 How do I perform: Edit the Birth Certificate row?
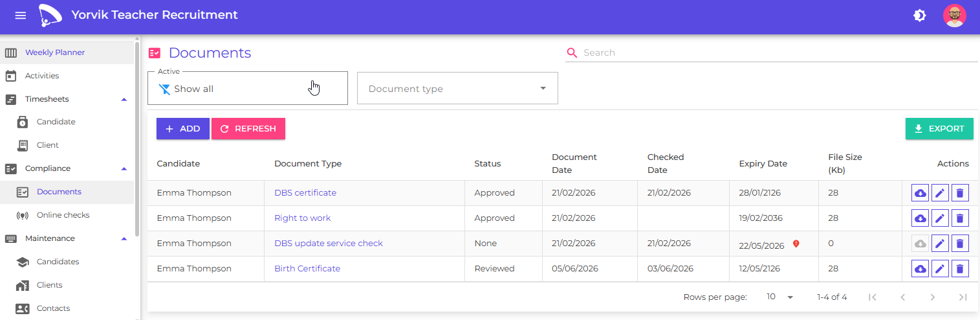click(x=940, y=269)
